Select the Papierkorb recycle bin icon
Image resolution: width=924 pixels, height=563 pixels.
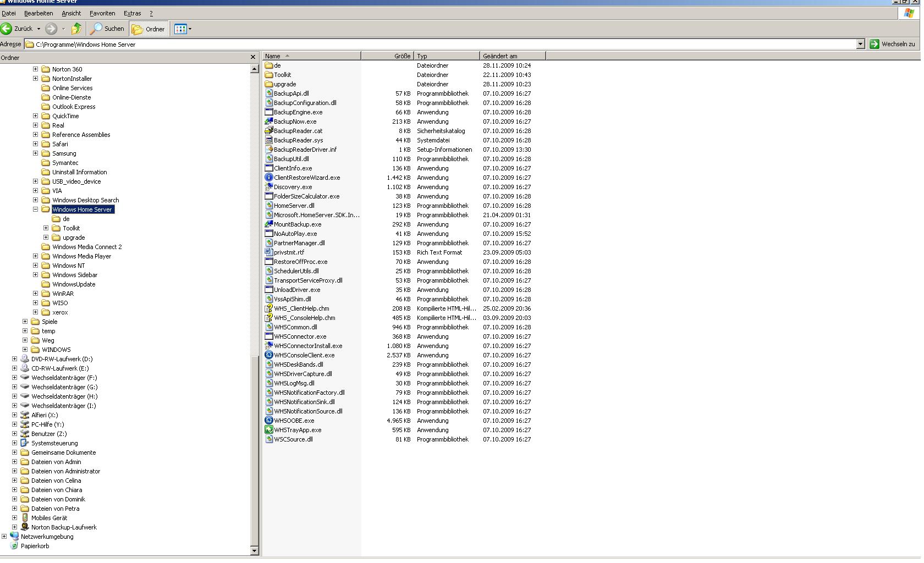tap(14, 546)
